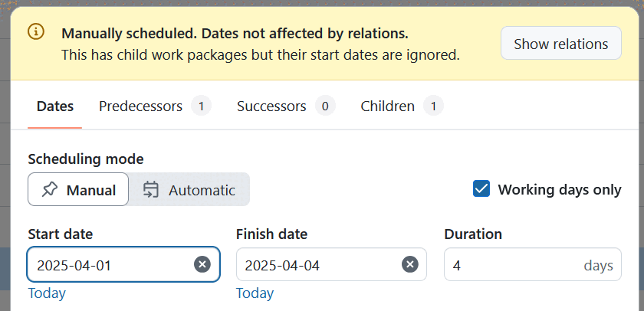This screenshot has width=644, height=311.
Task: Switch to Automatic scheduling mode
Action: (189, 190)
